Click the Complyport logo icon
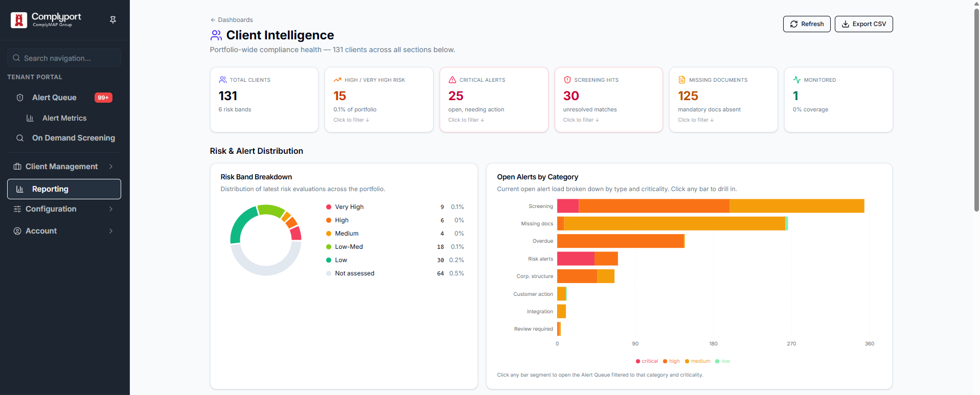This screenshot has width=980, height=395. click(x=19, y=20)
